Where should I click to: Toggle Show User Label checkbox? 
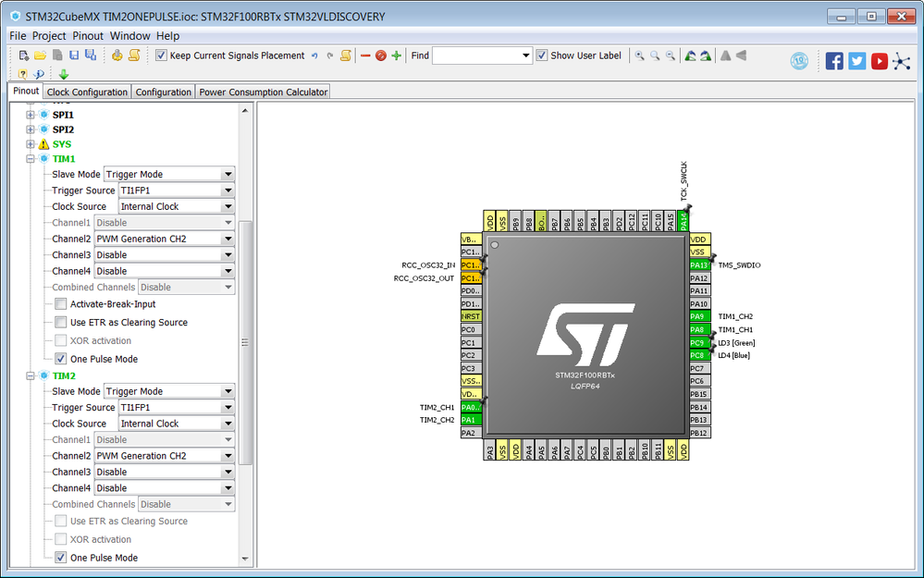542,55
